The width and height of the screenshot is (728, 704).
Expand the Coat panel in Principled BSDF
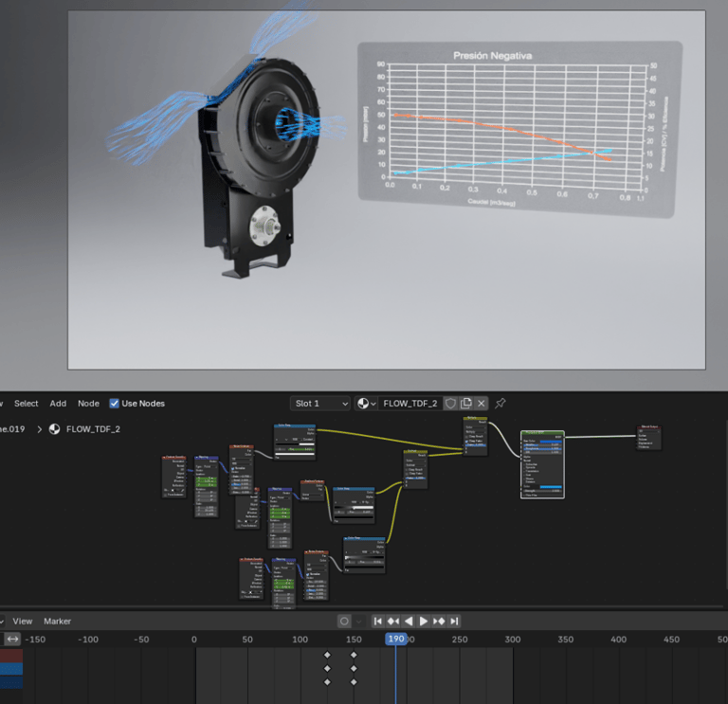tap(529, 475)
